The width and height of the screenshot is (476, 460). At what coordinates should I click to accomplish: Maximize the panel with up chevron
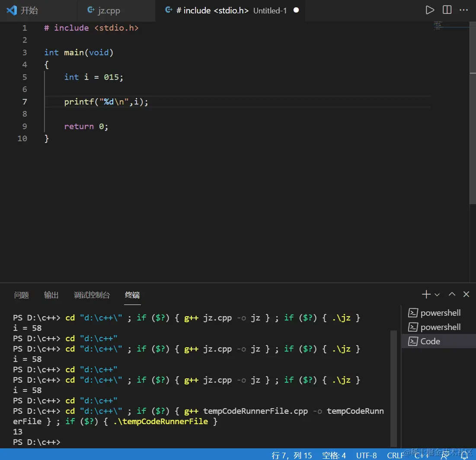(x=452, y=294)
